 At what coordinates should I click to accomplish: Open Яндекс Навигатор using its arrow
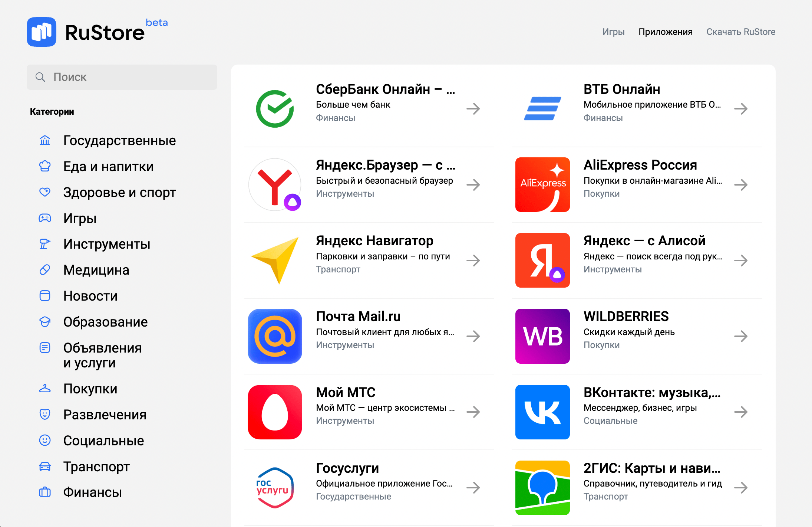point(473,260)
